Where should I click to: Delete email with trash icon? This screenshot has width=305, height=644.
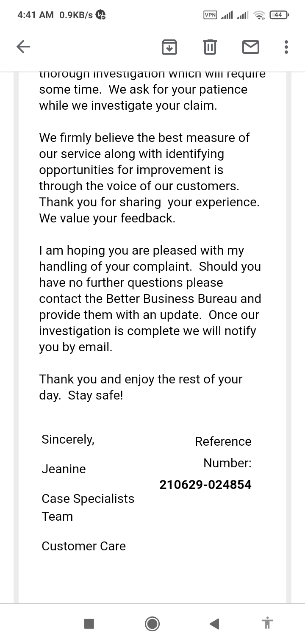tap(210, 47)
